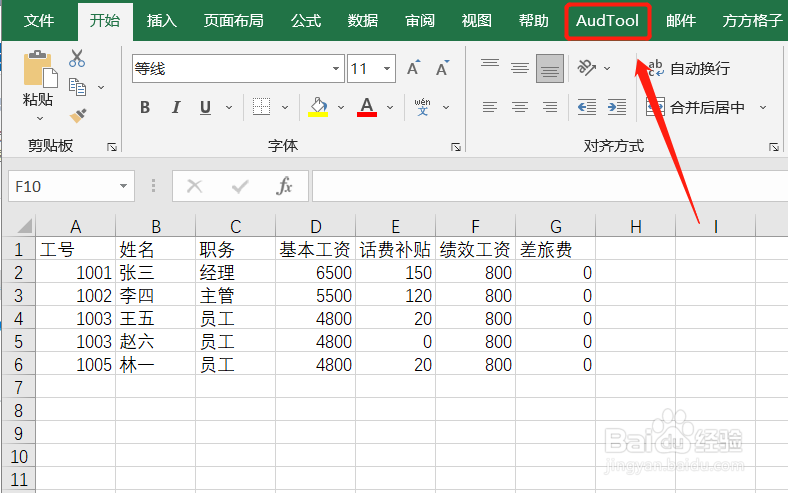This screenshot has width=788, height=493.
Task: Open the AudTool tab
Action: click(607, 21)
